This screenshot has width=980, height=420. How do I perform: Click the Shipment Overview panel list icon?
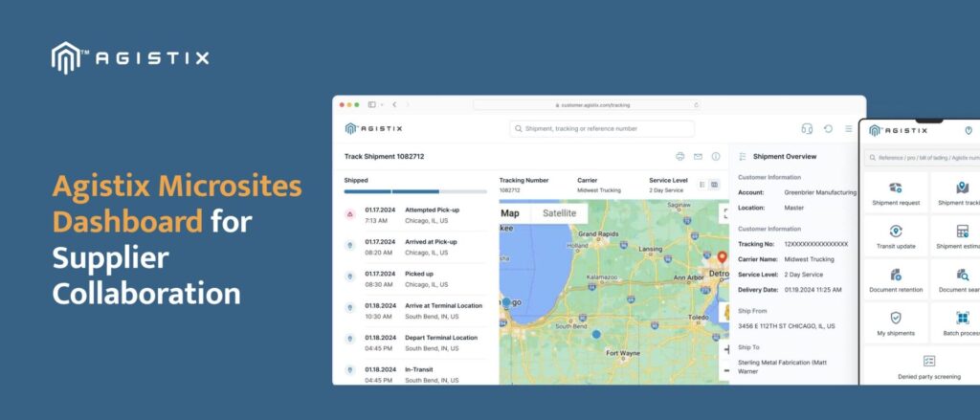tap(743, 156)
